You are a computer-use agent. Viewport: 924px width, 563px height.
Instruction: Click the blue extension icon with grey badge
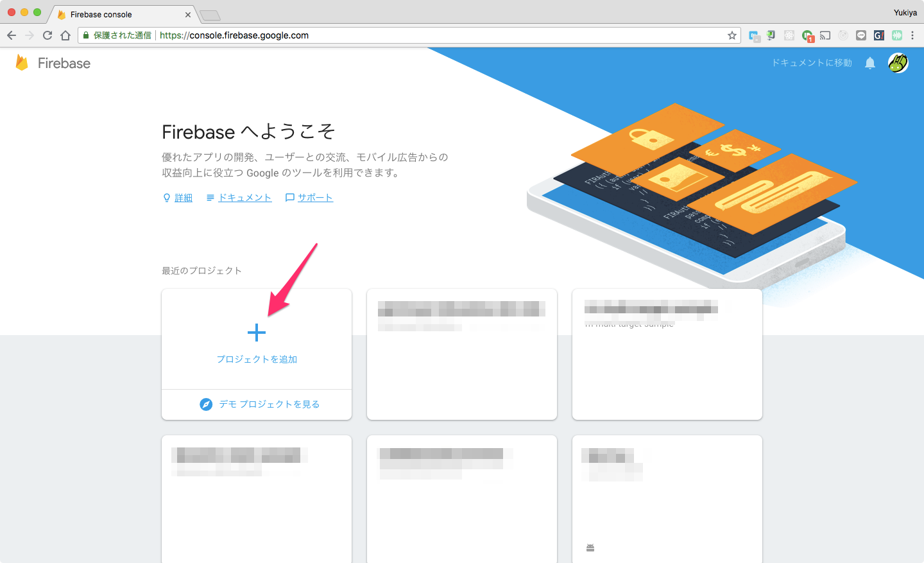click(x=754, y=36)
